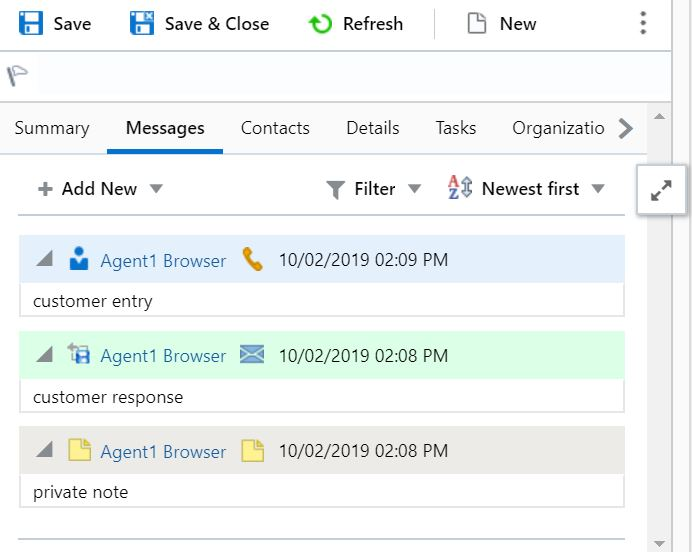Switch to the Contacts tab

pos(275,128)
